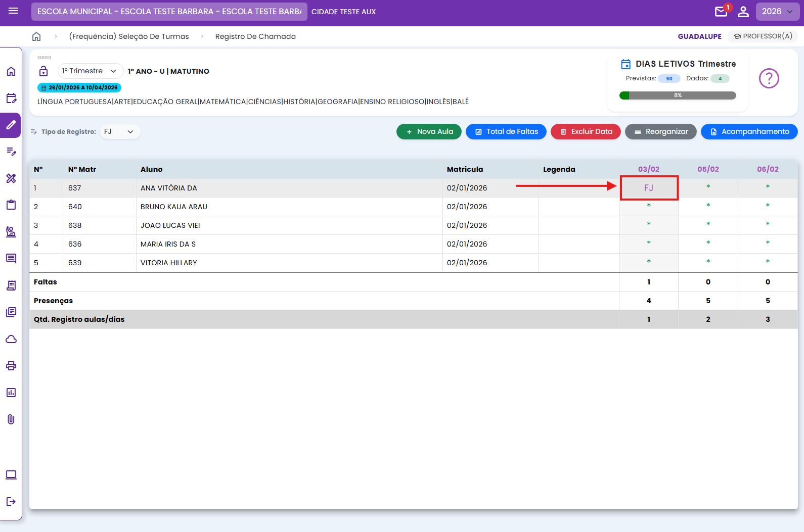This screenshot has height=532, width=804.
Task: Open the Tipo de Registro FJ dropdown
Action: coord(119,132)
